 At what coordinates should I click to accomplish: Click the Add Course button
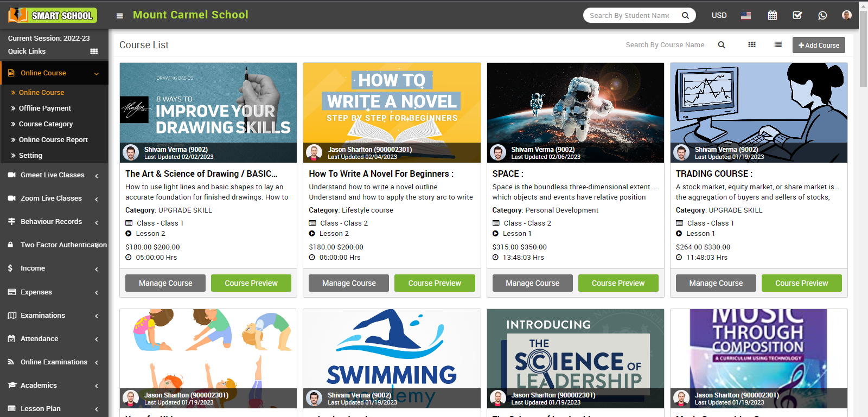[x=819, y=45]
